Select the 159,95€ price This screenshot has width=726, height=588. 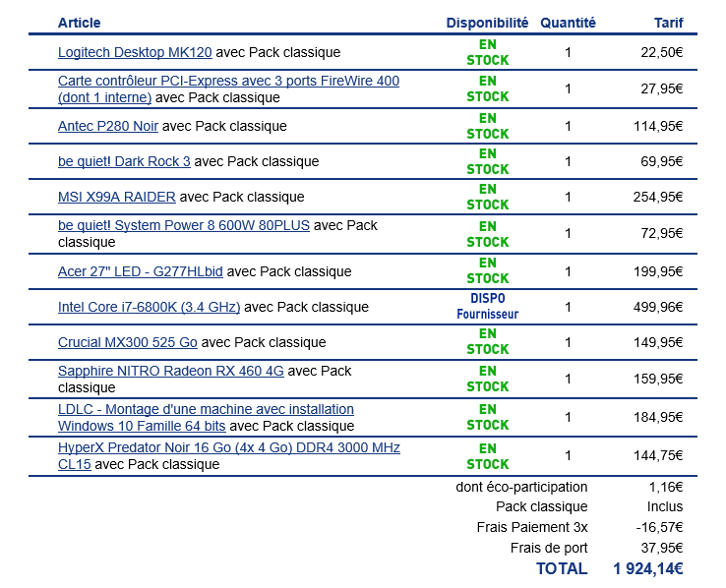tap(658, 379)
